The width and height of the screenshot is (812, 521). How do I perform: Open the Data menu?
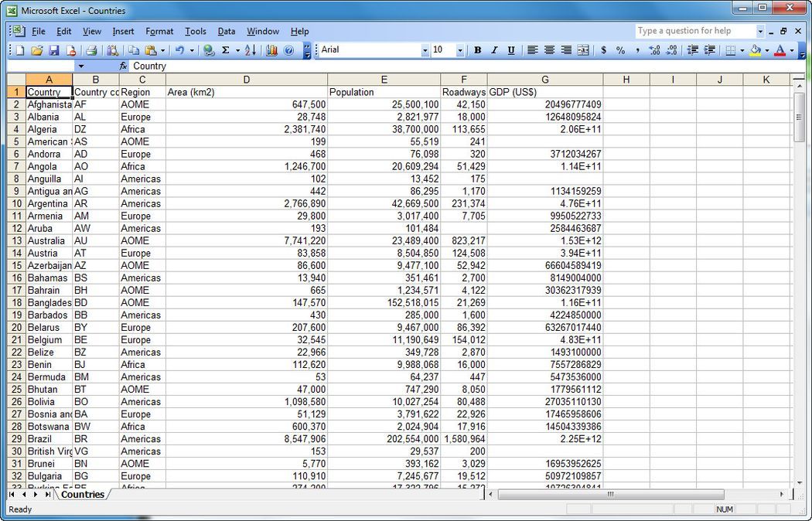coord(226,32)
